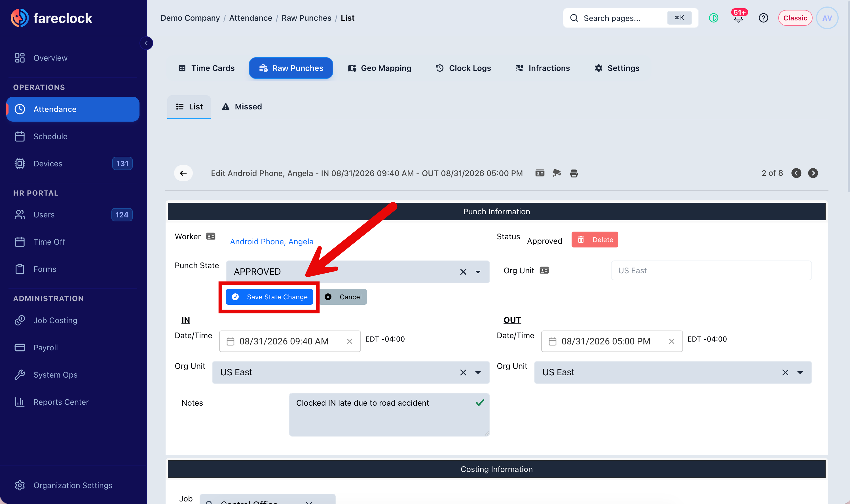The height and width of the screenshot is (504, 850).
Task: Expand the Punch State dropdown arrow
Action: (x=478, y=272)
